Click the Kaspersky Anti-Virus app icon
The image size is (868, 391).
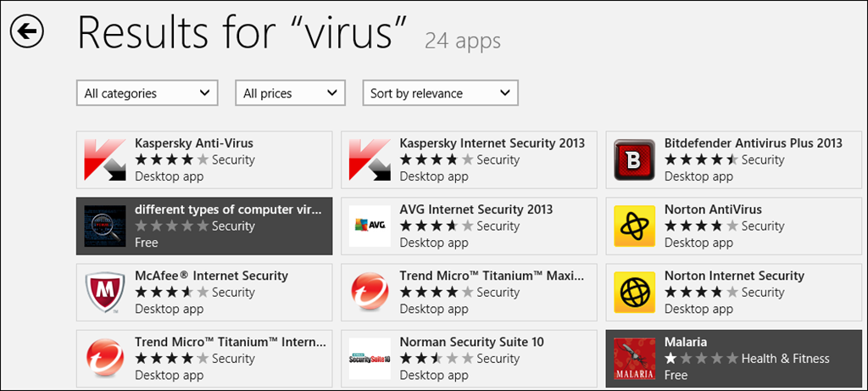coord(106,159)
